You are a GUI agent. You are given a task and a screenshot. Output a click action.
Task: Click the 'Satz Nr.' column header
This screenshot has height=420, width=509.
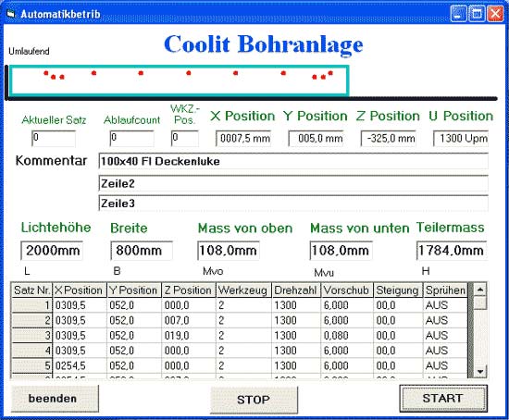31,290
